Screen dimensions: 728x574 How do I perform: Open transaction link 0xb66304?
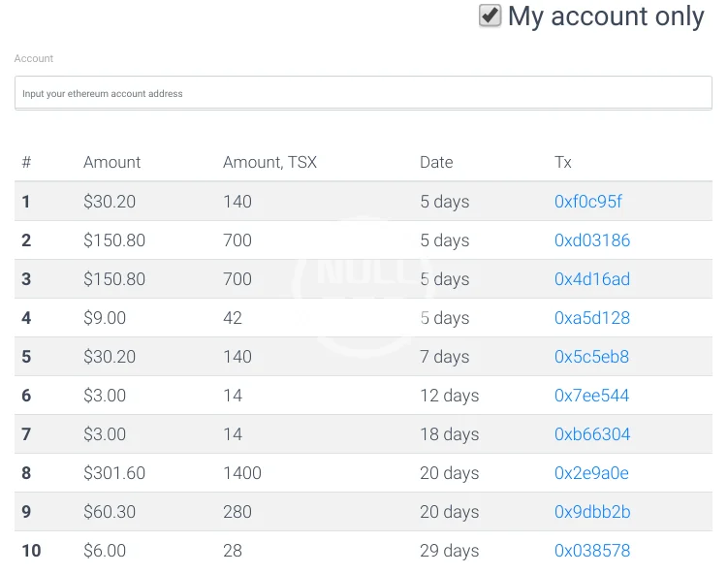pyautogui.click(x=591, y=434)
